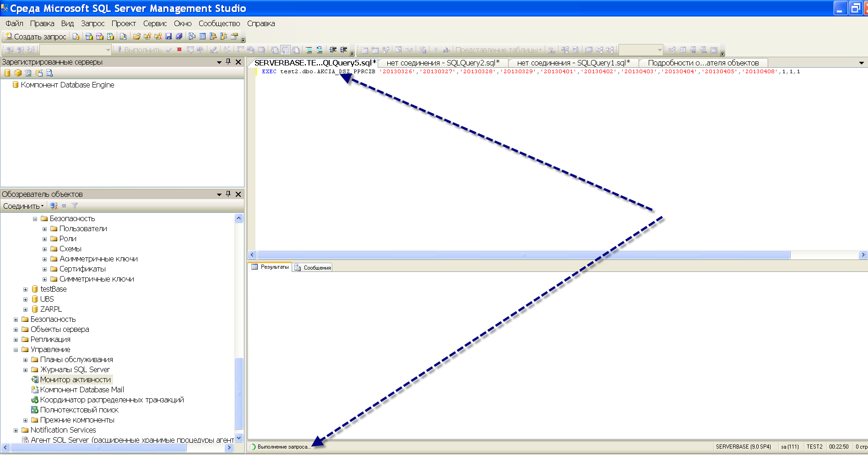Click the Database Engine query icon

76,37
